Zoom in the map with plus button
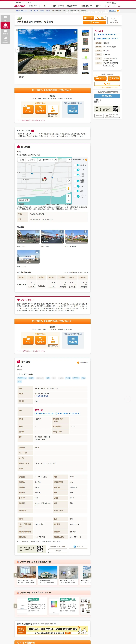The height and width of the screenshot is (644, 136). (x=68, y=196)
